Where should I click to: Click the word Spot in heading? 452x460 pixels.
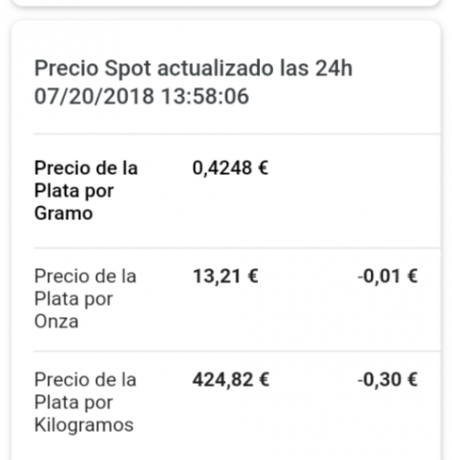128,69
